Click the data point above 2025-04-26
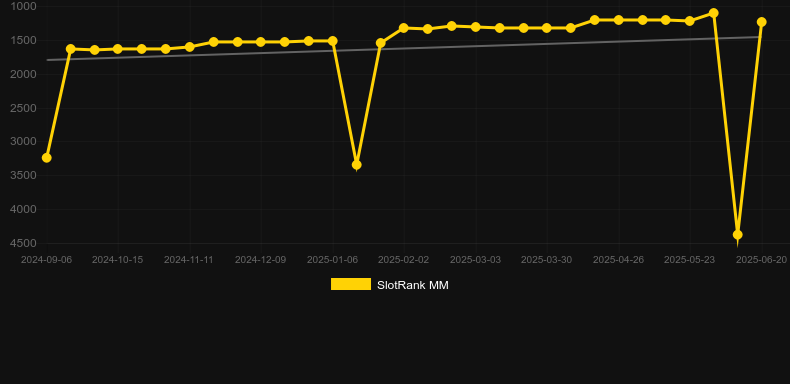 point(618,20)
